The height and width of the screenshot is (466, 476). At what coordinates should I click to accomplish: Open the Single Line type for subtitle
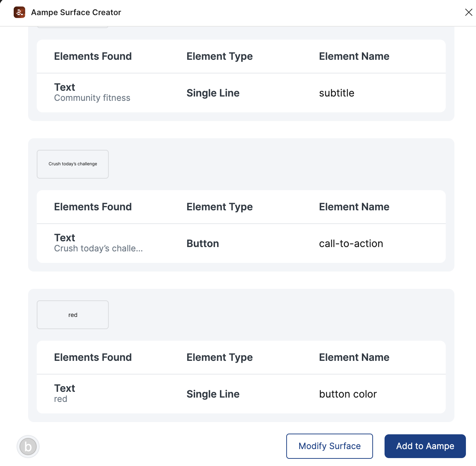tap(213, 93)
